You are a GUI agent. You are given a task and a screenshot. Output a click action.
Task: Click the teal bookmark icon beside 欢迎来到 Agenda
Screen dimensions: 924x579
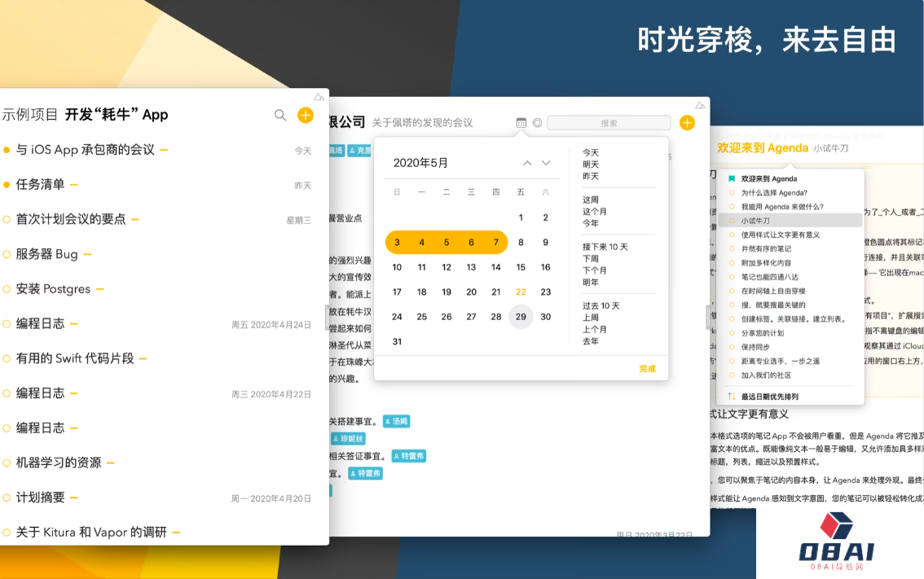731,178
